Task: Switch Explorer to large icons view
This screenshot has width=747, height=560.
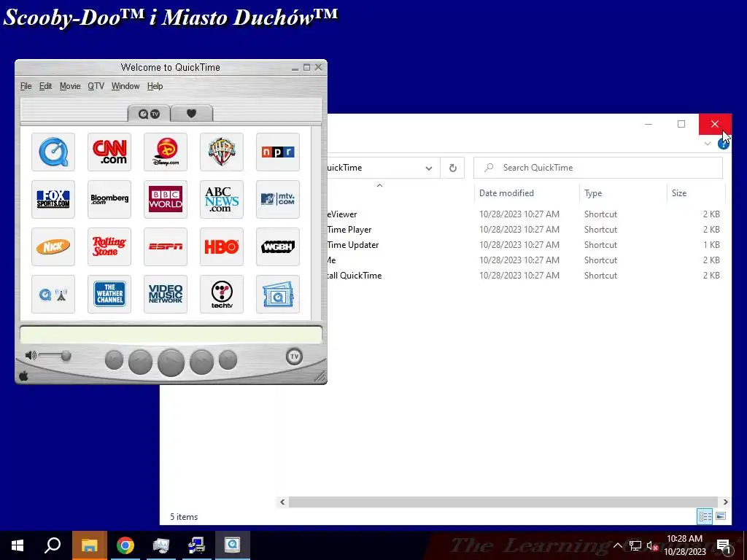Action: (721, 516)
